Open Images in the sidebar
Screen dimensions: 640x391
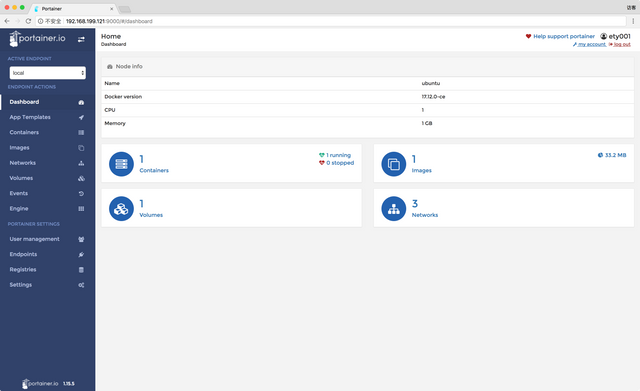pos(19,147)
